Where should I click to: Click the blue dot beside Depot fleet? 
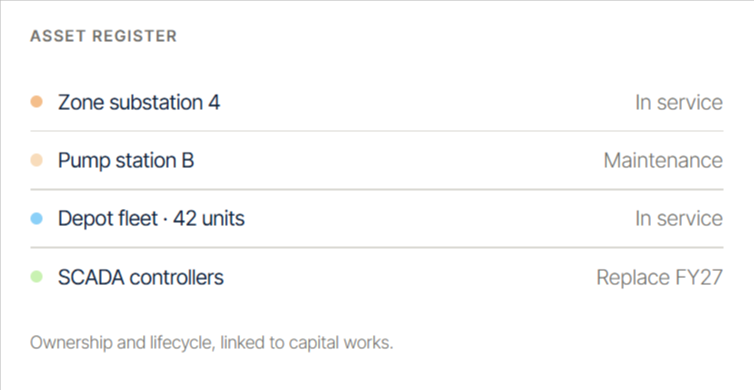(x=37, y=219)
